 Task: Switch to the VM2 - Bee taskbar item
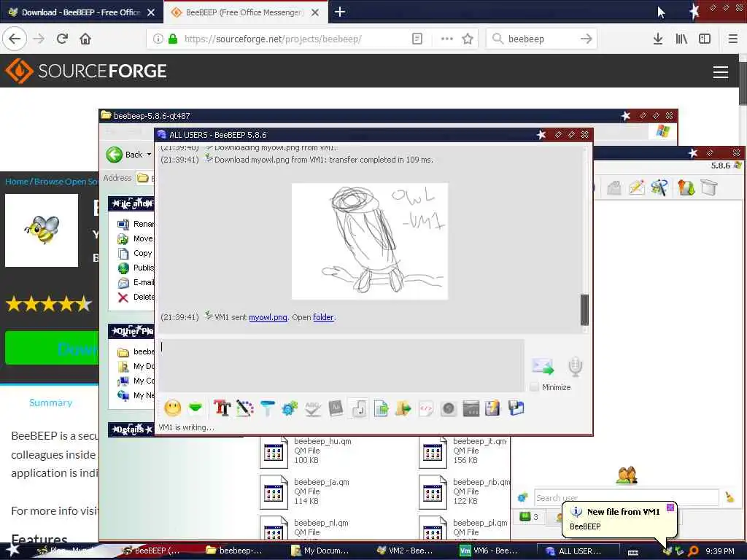click(405, 551)
